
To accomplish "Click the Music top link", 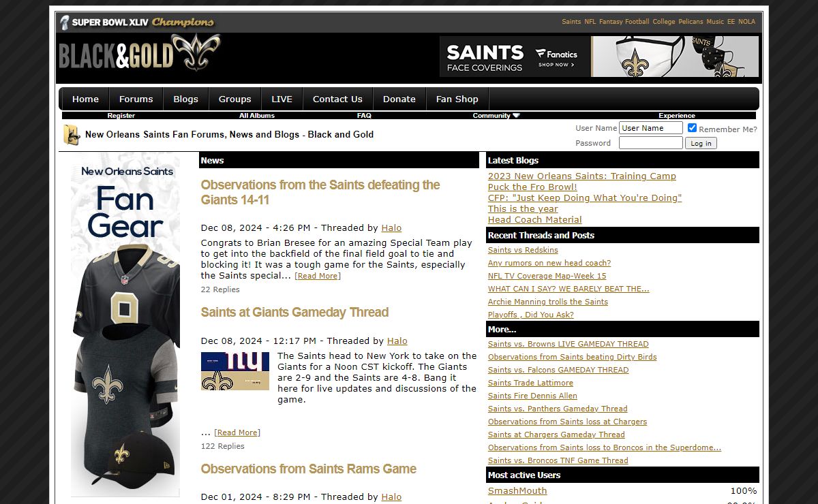I will (x=715, y=22).
